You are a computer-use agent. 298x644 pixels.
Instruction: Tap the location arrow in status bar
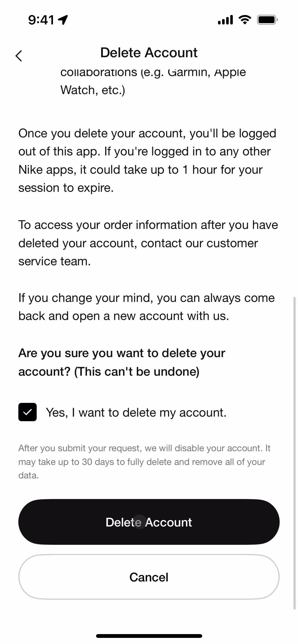pyautogui.click(x=63, y=20)
